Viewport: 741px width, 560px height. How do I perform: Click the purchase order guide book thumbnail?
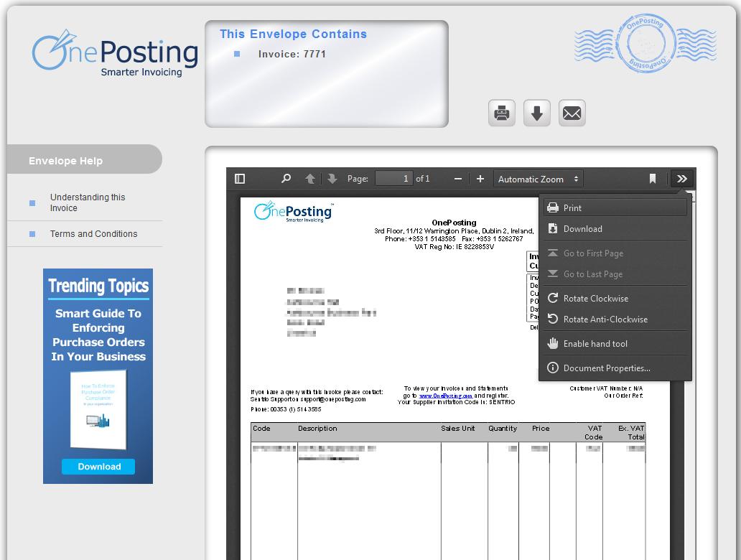point(98,410)
